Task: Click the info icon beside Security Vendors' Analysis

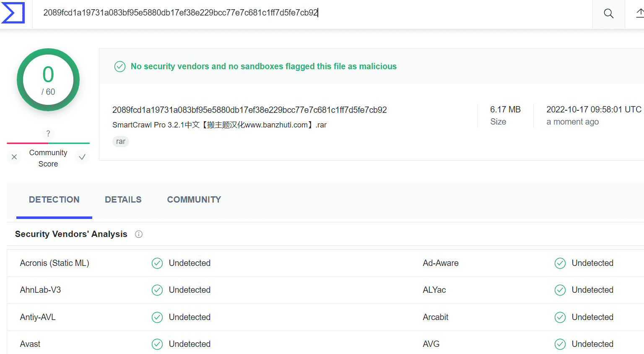Action: pyautogui.click(x=139, y=234)
